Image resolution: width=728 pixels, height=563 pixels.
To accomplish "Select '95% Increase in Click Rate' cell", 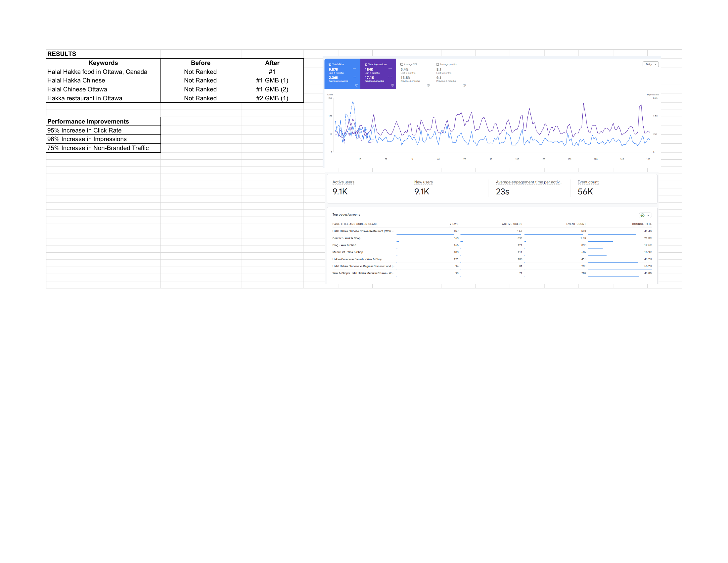I will tap(103, 130).
